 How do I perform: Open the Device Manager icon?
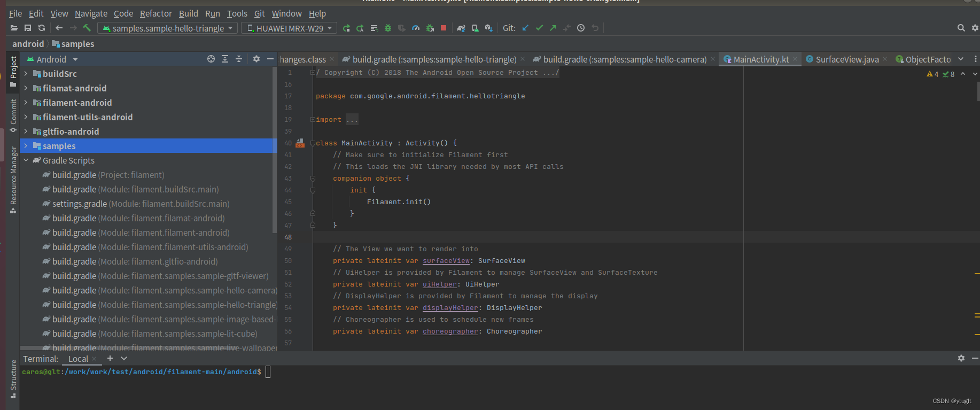tap(475, 28)
